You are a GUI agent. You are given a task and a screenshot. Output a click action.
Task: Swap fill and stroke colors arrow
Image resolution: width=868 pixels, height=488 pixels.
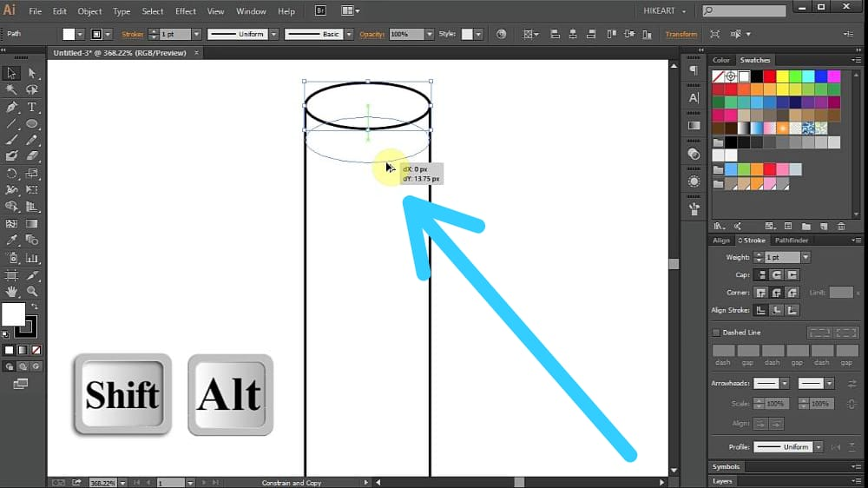35,307
